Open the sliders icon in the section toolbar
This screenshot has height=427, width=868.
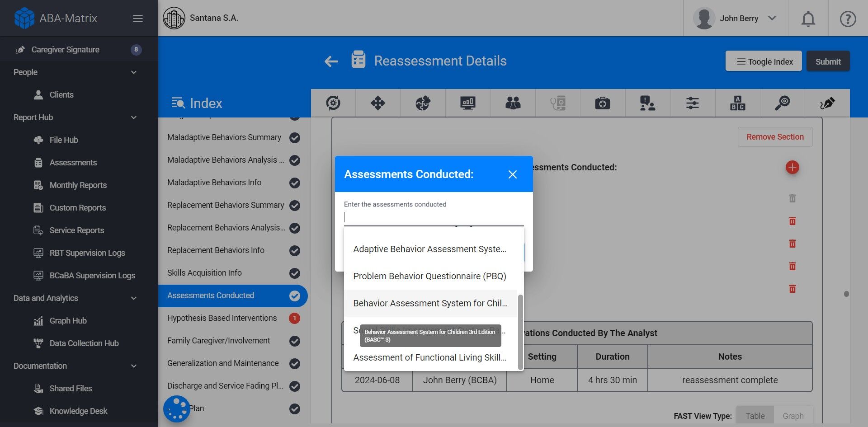tap(692, 103)
